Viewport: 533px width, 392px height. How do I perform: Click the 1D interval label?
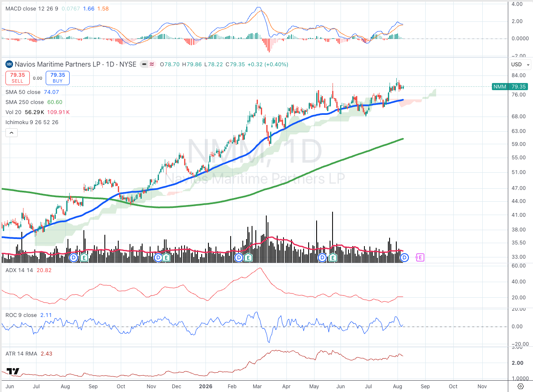pyautogui.click(x=110, y=64)
